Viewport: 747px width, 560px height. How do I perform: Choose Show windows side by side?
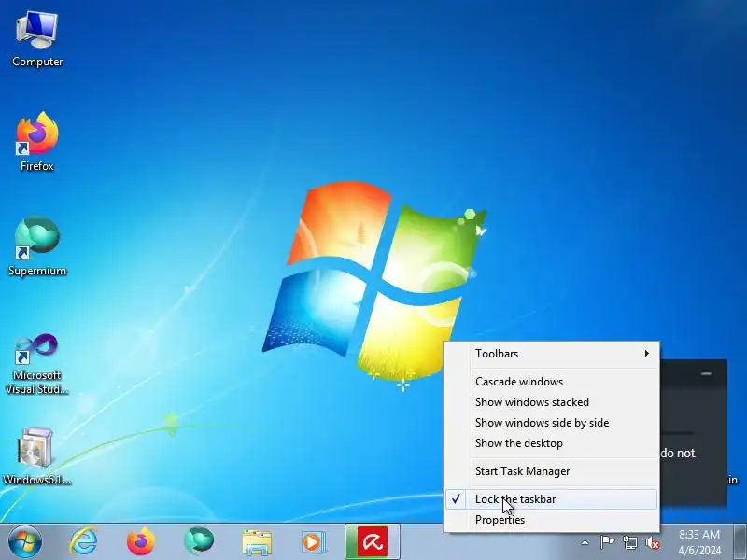[x=553, y=423]
